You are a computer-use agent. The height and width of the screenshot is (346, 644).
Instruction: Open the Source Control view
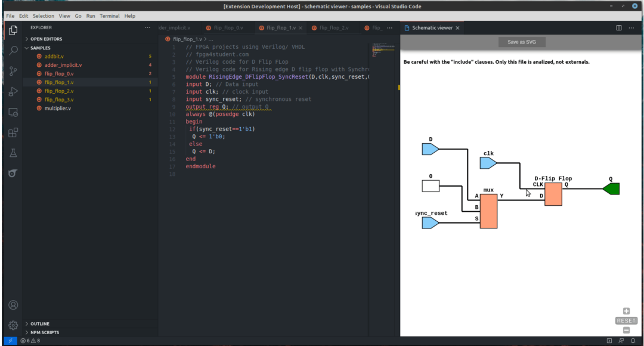tap(13, 71)
